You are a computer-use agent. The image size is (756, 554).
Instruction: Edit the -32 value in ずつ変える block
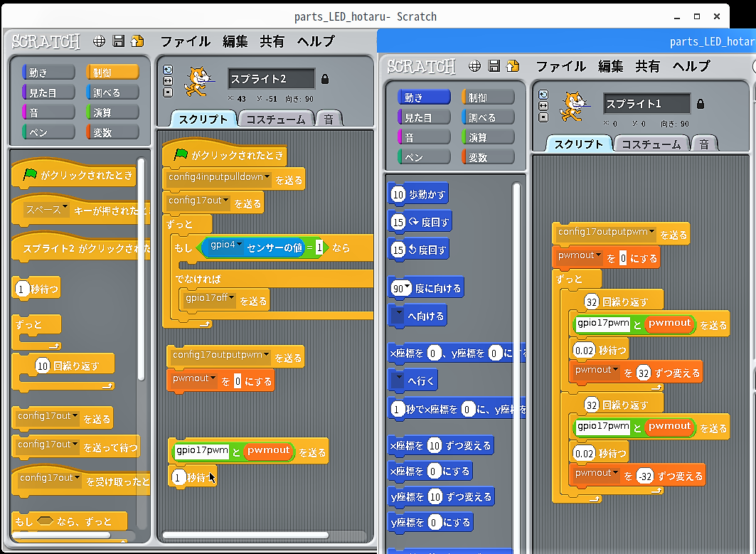pyautogui.click(x=644, y=476)
